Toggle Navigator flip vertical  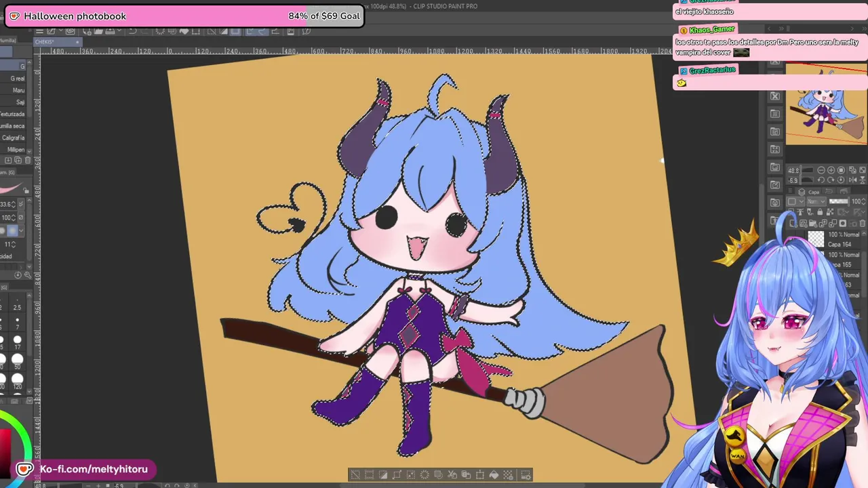tap(863, 180)
